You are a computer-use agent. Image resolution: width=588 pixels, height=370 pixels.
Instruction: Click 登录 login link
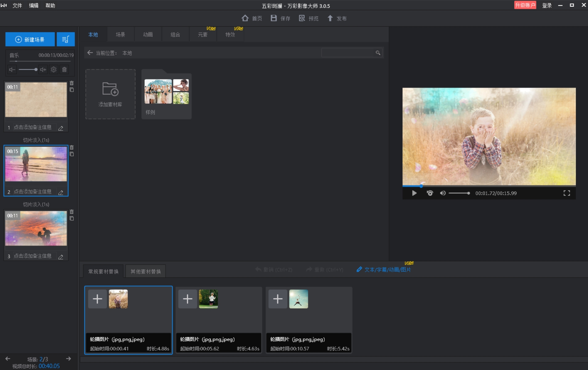[x=547, y=5]
